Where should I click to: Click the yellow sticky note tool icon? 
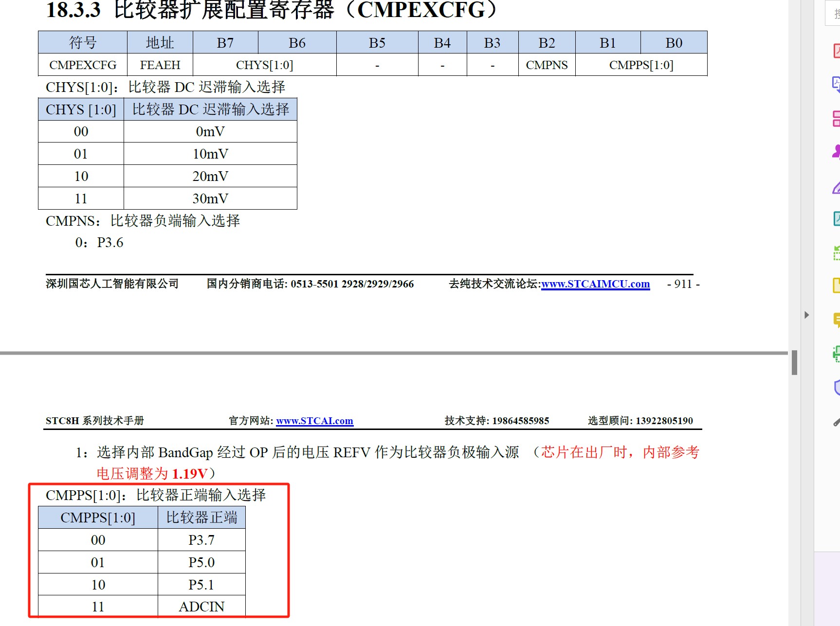[837, 286]
